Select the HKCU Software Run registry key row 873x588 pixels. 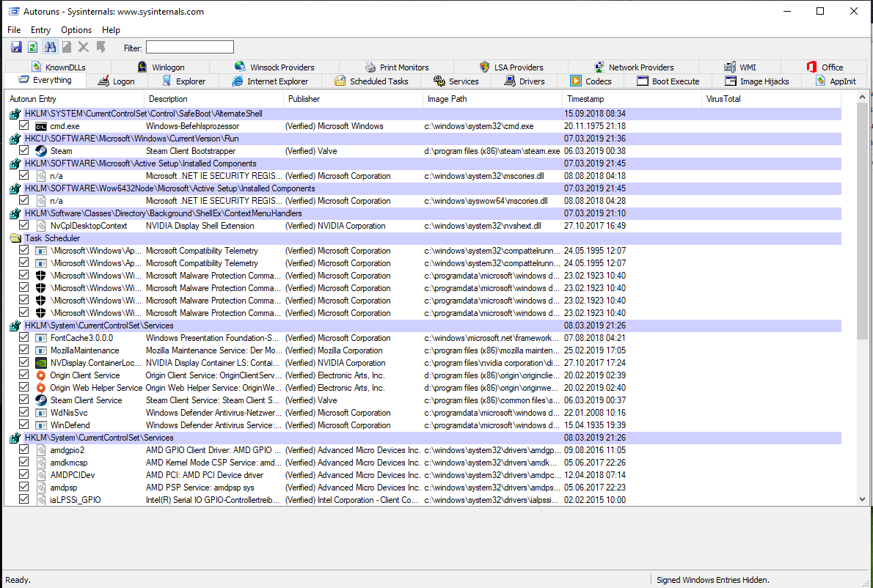pyautogui.click(x=425, y=139)
